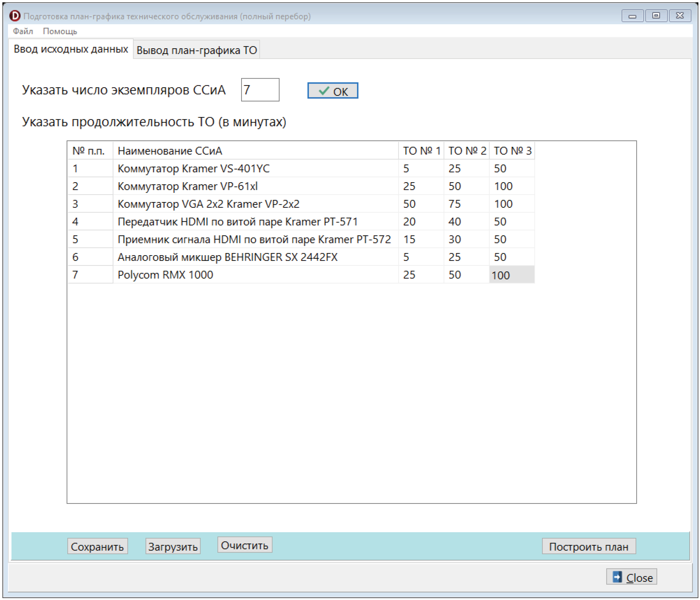
Task: Click ТО № 3 cell for Polycom RMX 1000
Action: tap(511, 275)
